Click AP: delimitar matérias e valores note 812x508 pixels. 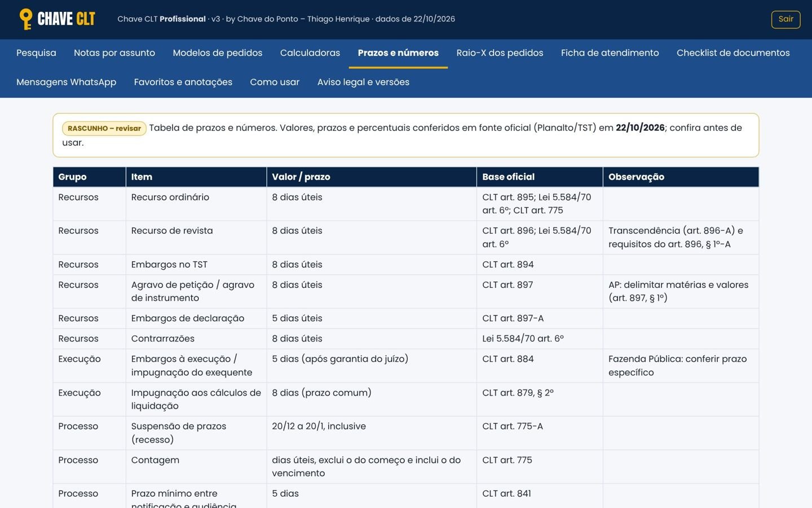[681, 291]
